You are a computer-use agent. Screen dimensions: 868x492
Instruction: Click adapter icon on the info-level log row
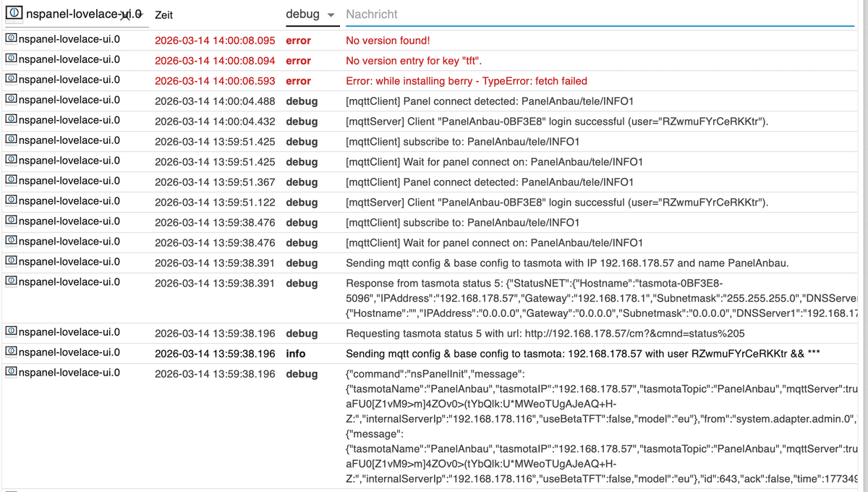click(x=11, y=353)
